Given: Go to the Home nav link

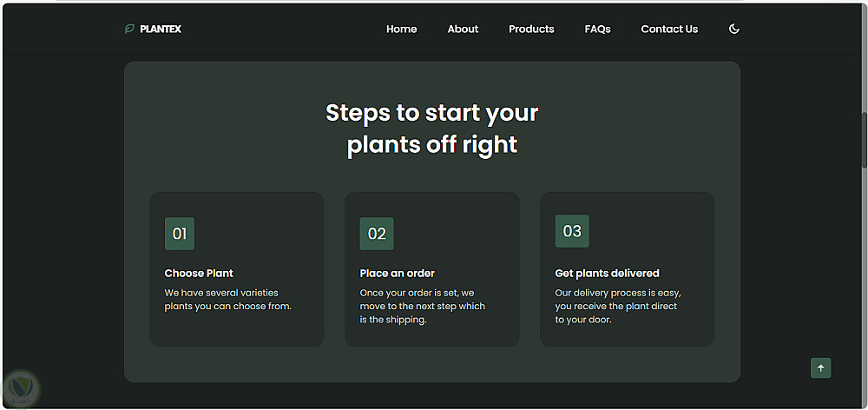Looking at the screenshot, I should [401, 29].
